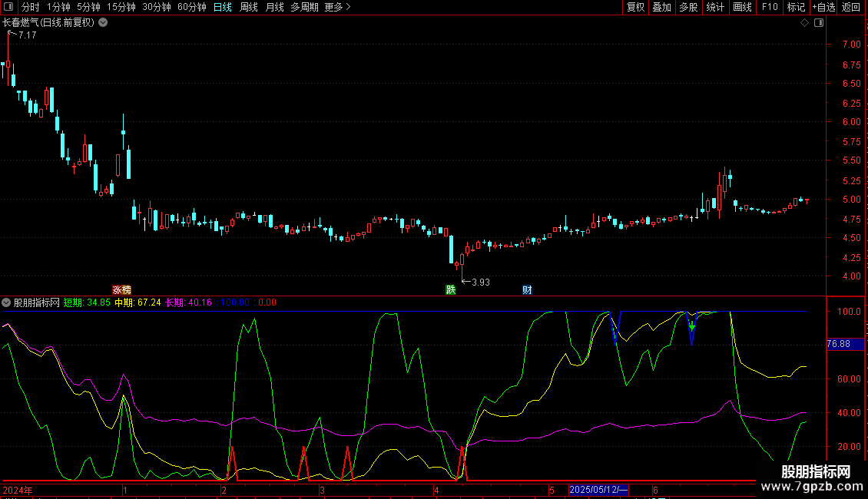This screenshot has height=499, width=868.
Task: Add stock via +自选 button
Action: coord(823,7)
